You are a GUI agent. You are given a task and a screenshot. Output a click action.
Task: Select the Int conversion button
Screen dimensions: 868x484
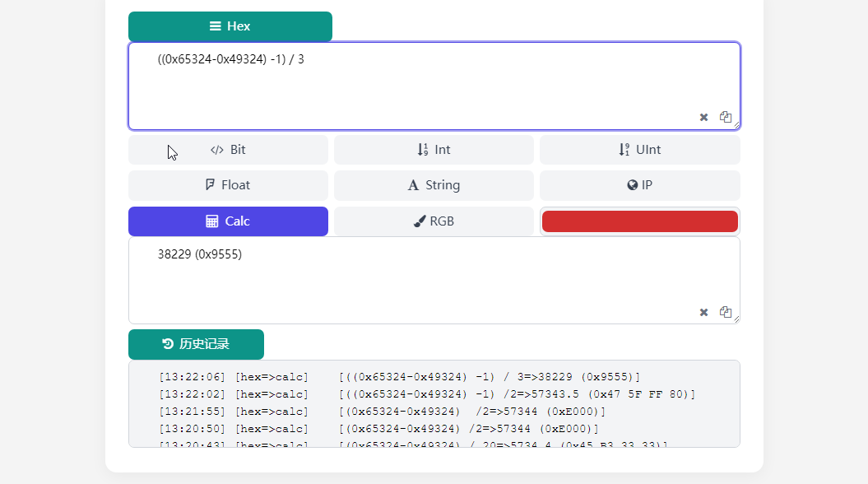pos(434,150)
